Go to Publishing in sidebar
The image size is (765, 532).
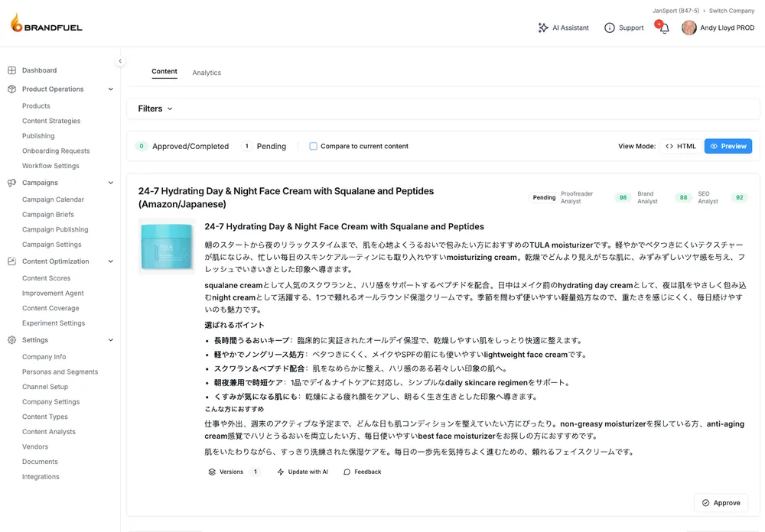(38, 136)
